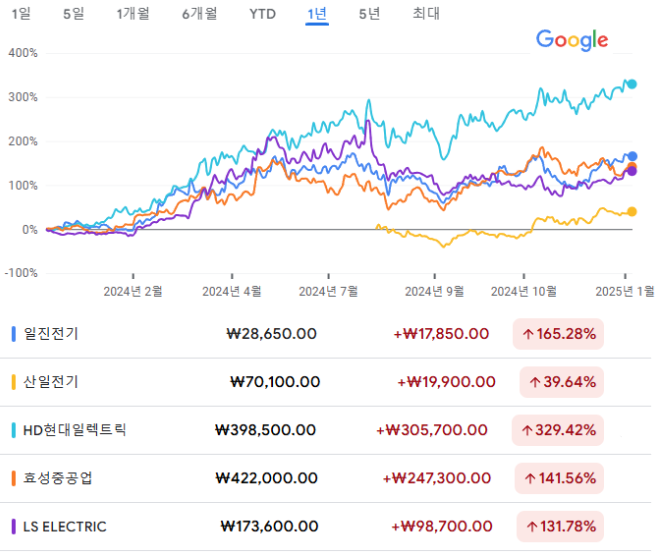Screen dimensions: 661x555
Task: Click the purple color bar beside LS ELECTRIC
Action: pyautogui.click(x=13, y=526)
